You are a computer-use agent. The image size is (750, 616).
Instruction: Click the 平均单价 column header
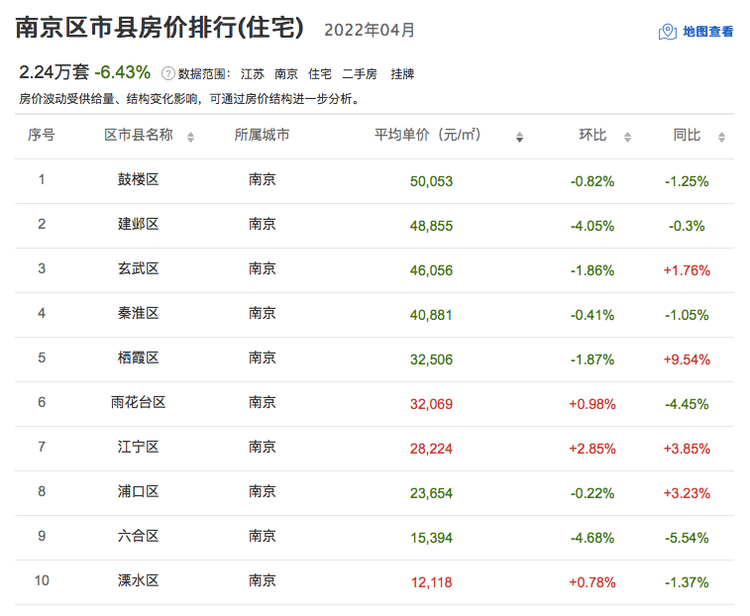(x=428, y=135)
